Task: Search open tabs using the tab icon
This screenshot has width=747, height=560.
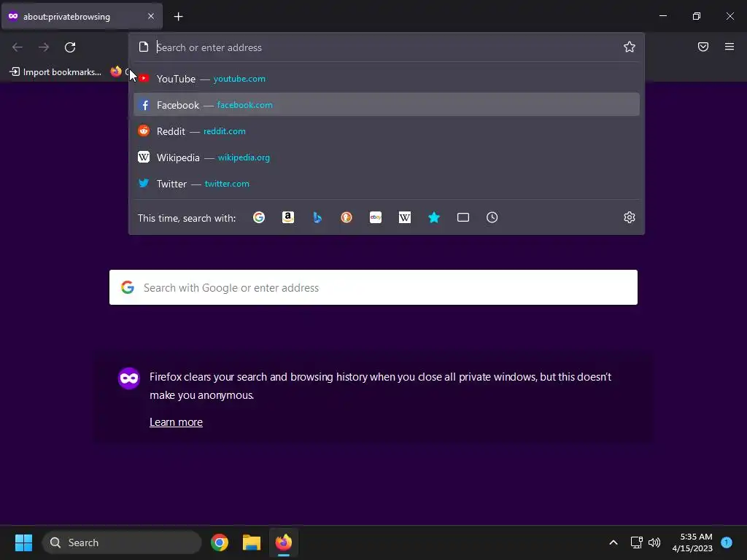Action: coord(463,217)
